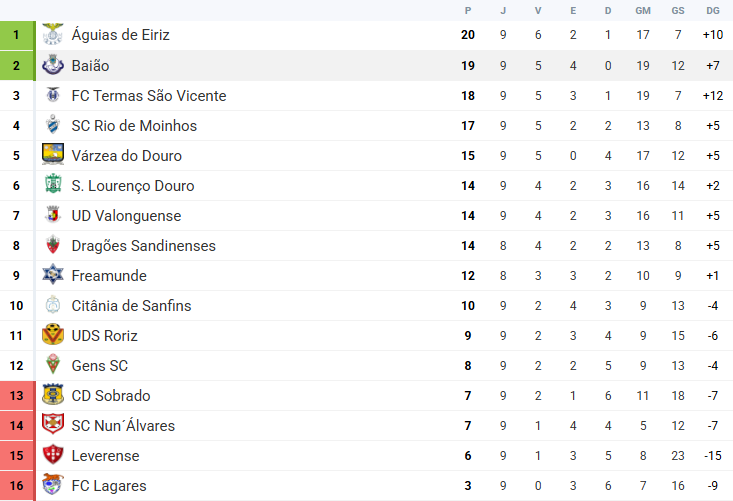Open FC Termas São Vicente team link
This screenshot has height=501, width=733.
(149, 96)
